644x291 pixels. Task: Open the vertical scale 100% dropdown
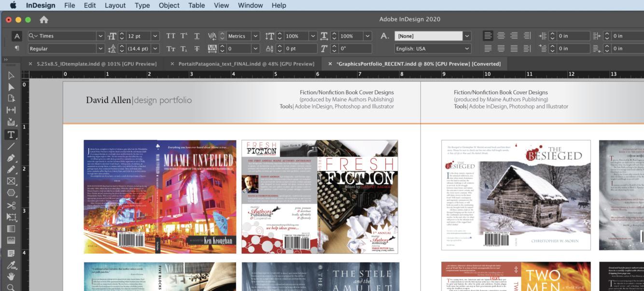click(x=313, y=36)
